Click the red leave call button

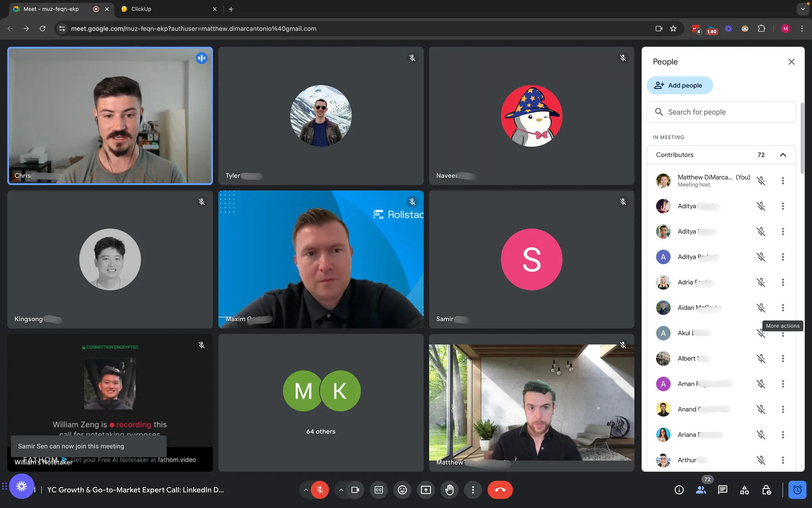500,490
